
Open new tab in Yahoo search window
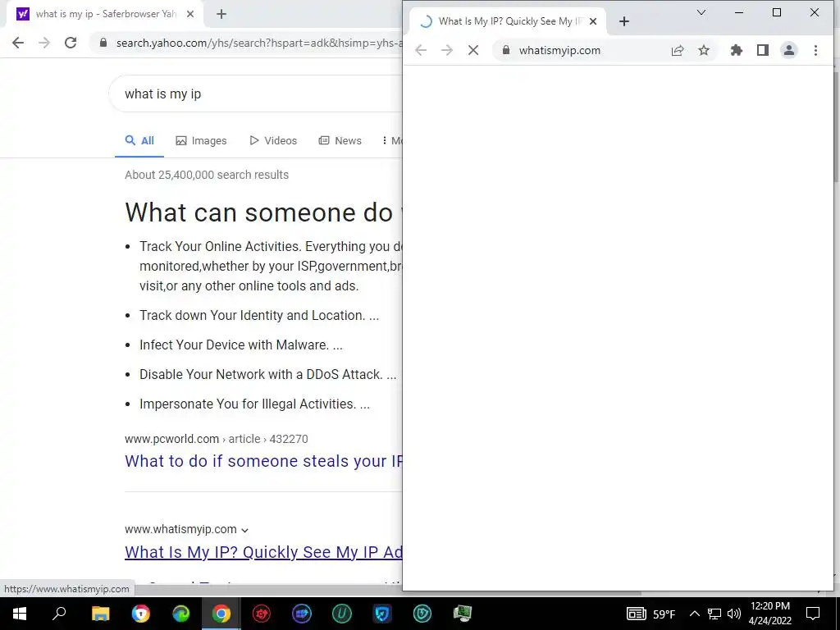221,15
